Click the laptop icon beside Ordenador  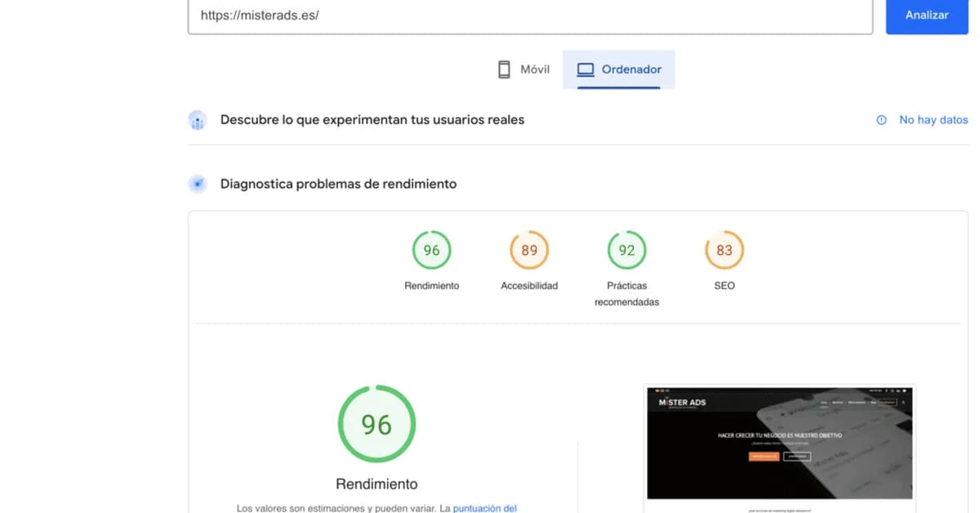point(585,69)
